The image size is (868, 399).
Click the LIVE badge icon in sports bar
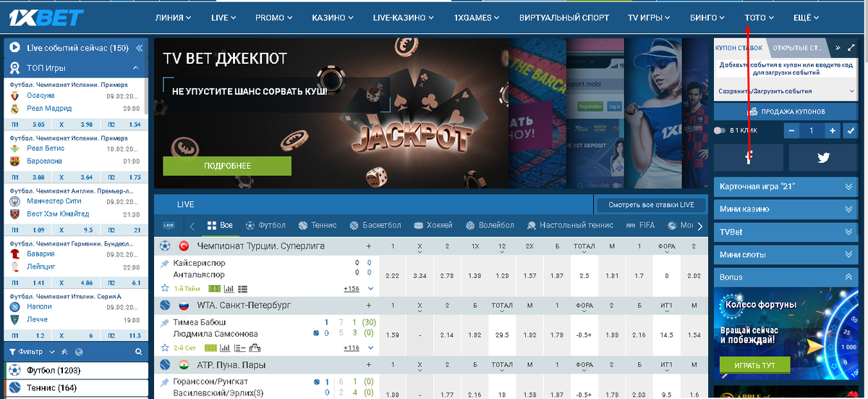[169, 225]
